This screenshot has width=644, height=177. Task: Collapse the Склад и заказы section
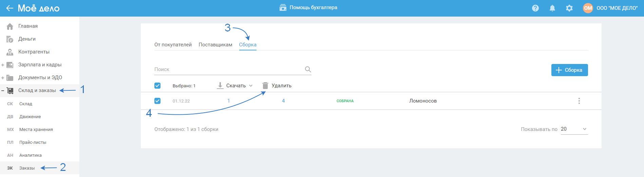click(x=3, y=91)
